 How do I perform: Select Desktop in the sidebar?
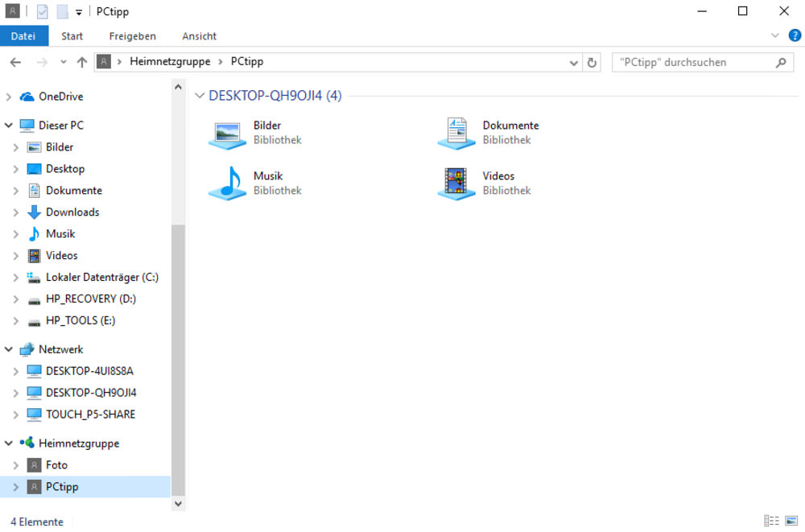coord(65,169)
